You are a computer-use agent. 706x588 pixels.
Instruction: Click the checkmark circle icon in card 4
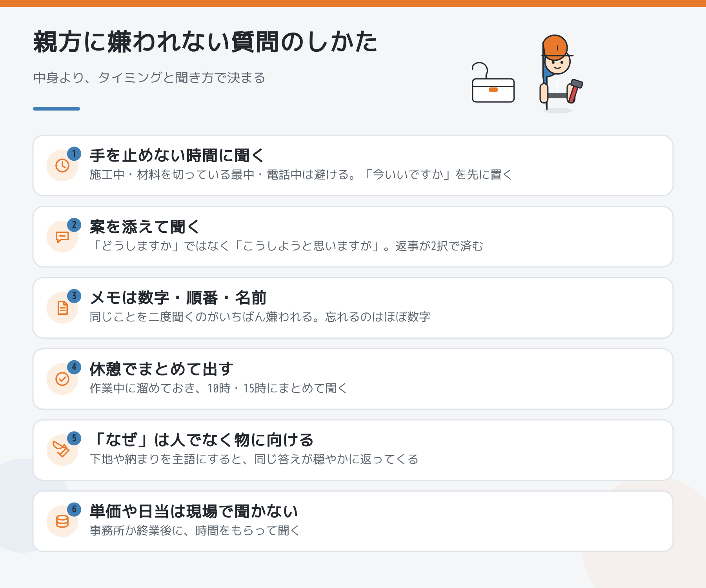coord(62,379)
